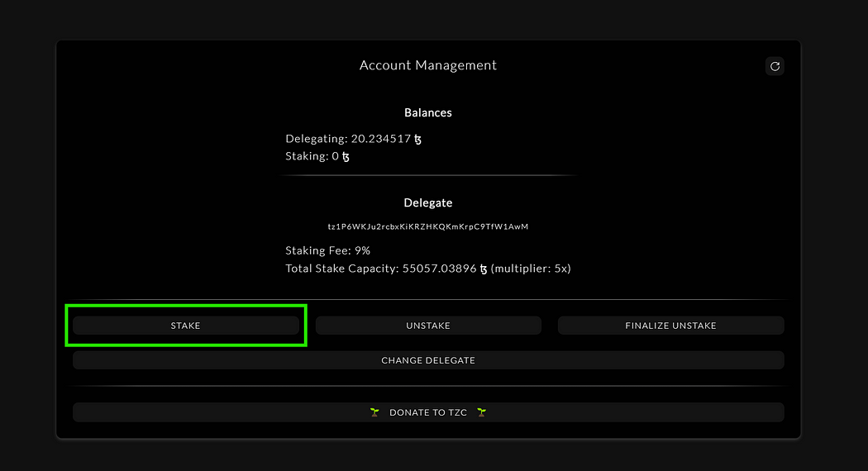Click the Delegate section heading
Image resolution: width=868 pixels, height=471 pixels.
point(428,202)
